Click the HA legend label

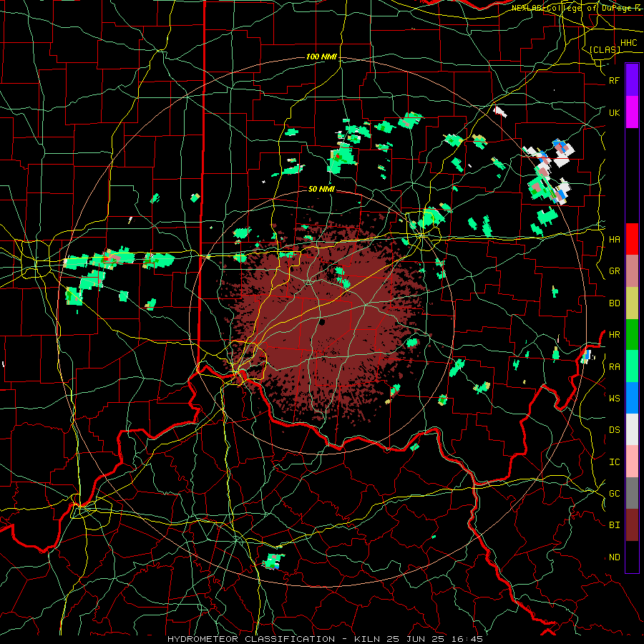click(x=614, y=239)
